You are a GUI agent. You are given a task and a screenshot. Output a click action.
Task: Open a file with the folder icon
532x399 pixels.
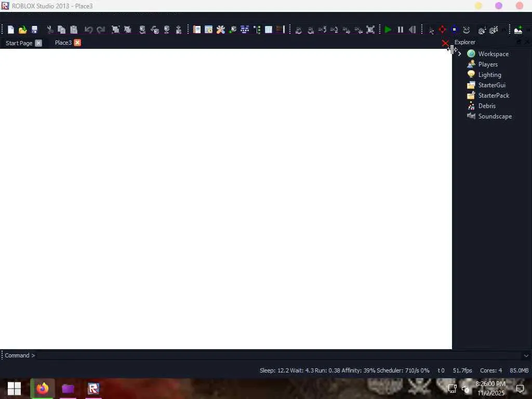(x=23, y=30)
